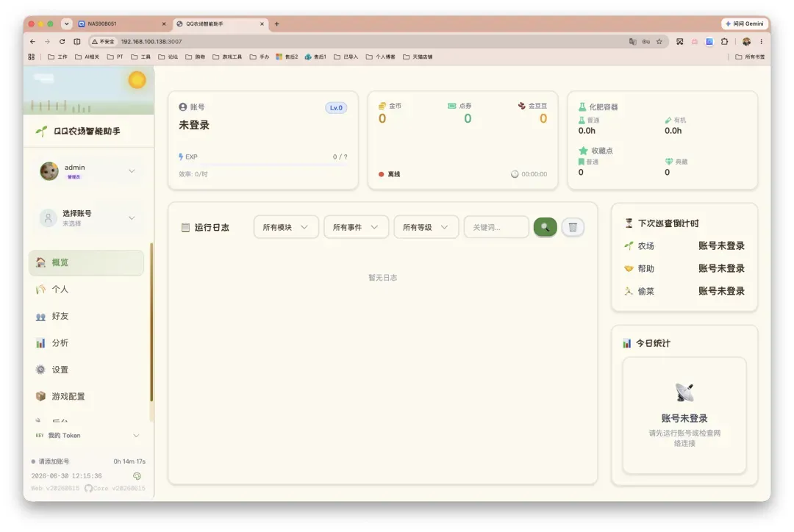Switch to the NAS908051 browser tab
The height and width of the screenshot is (532, 794).
[121, 24]
